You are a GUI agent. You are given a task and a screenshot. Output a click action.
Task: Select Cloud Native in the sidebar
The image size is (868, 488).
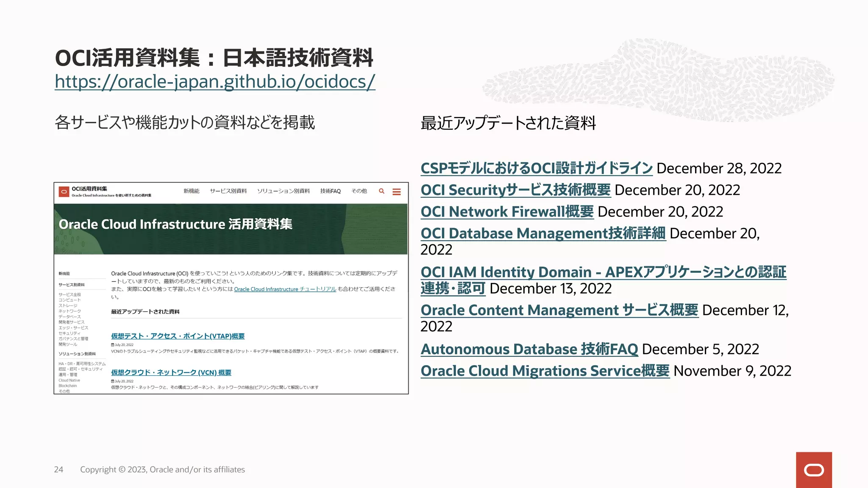point(69,380)
